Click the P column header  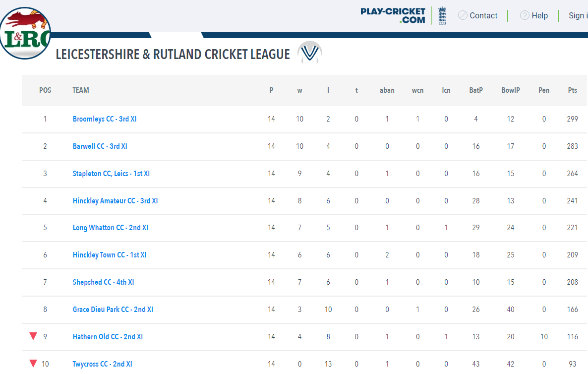pyautogui.click(x=272, y=90)
